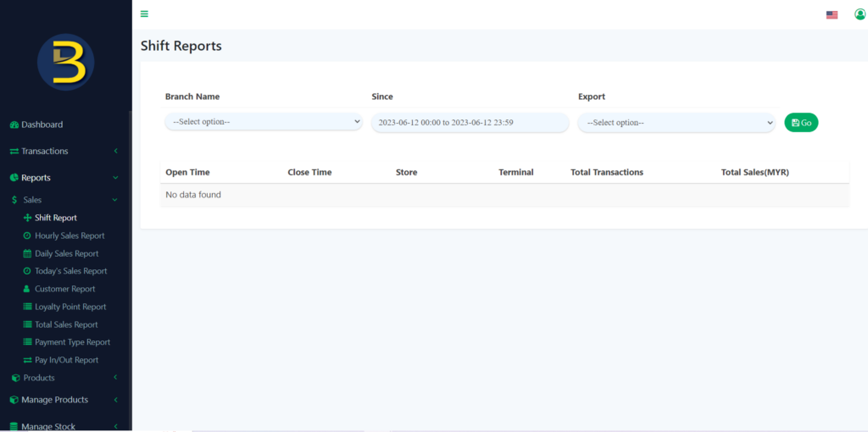Click the Dashboard icon in sidebar

(14, 125)
